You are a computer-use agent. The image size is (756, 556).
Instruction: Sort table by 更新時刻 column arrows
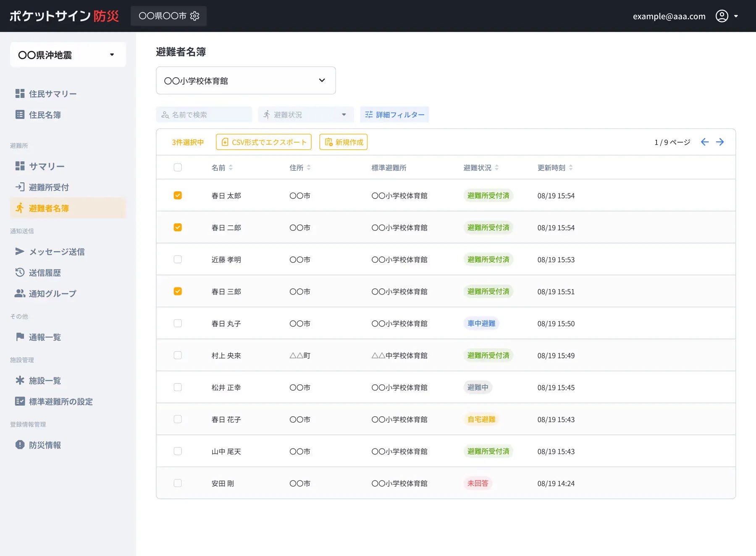[x=570, y=167]
